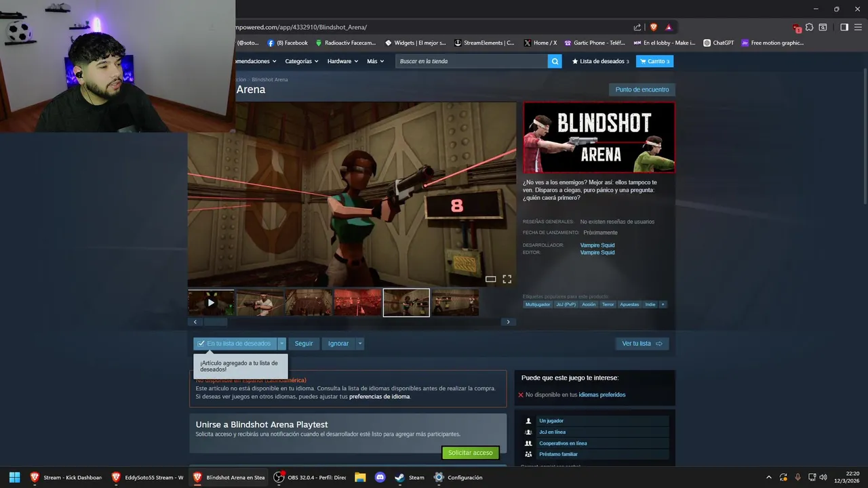
Task: Click the tab search icon in toolbar
Action: (x=823, y=27)
